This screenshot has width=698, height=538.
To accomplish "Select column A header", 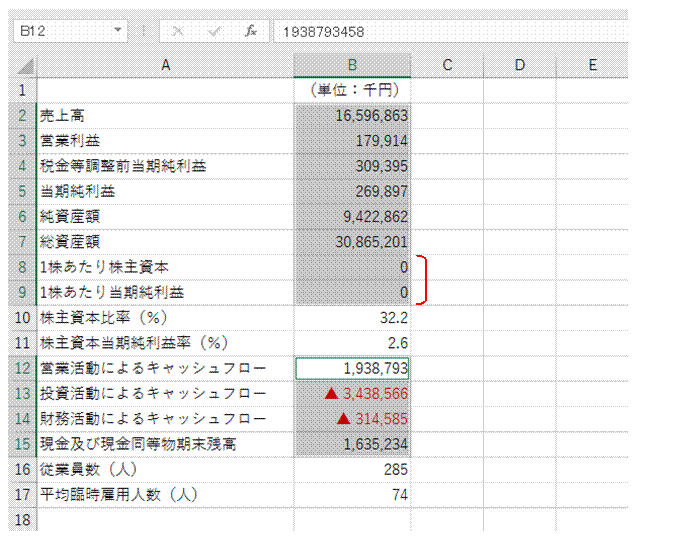I will click(x=165, y=65).
